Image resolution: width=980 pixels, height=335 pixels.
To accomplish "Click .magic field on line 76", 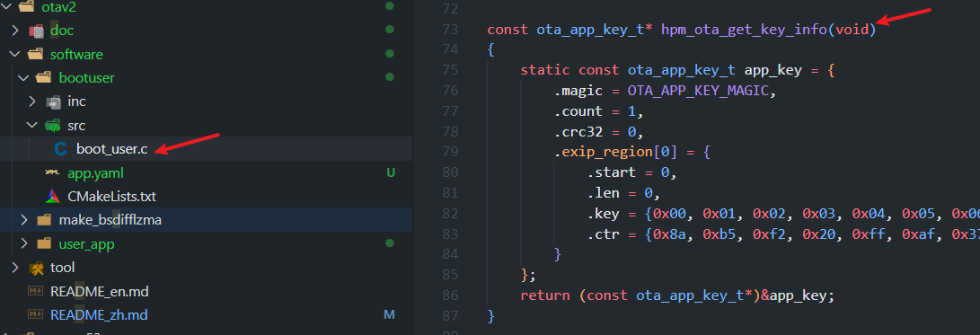I will coord(578,91).
